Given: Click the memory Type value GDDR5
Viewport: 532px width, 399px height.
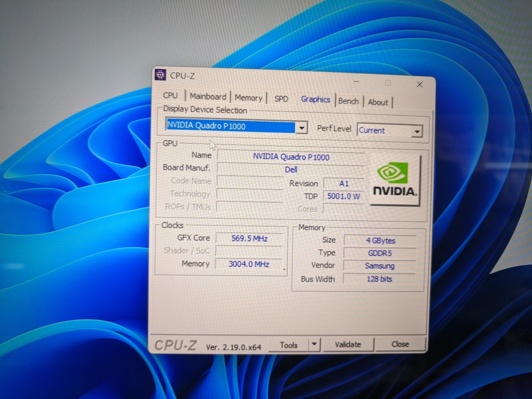Looking at the screenshot, I should pyautogui.click(x=380, y=253).
